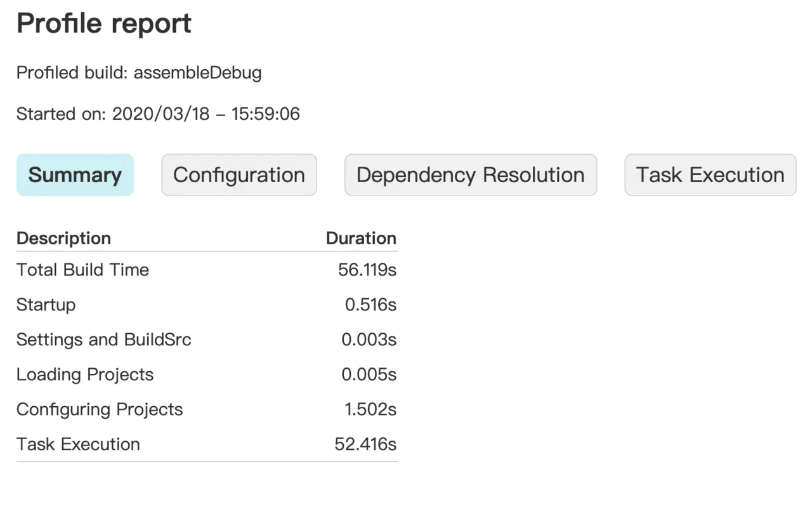The height and width of the screenshot is (509, 812).
Task: Switch to the Configuration tab
Action: tap(239, 175)
